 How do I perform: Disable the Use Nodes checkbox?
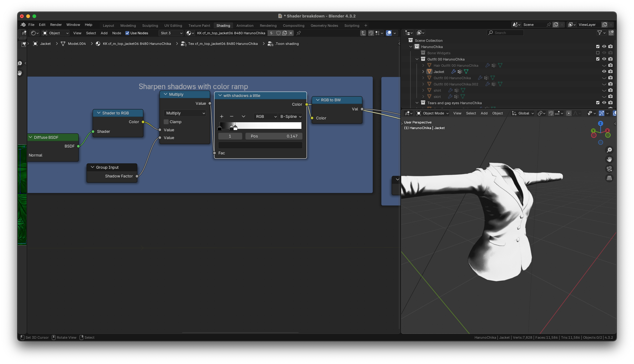coord(127,33)
